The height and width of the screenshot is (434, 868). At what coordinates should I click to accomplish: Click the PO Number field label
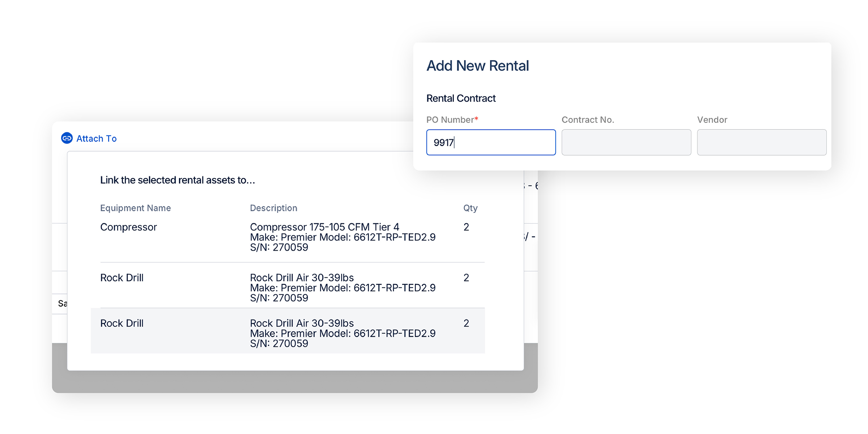(x=450, y=120)
